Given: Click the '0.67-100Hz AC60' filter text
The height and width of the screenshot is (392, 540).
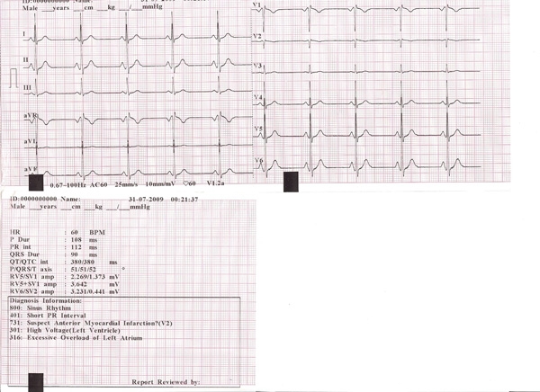Looking at the screenshot, I should click(x=78, y=185).
